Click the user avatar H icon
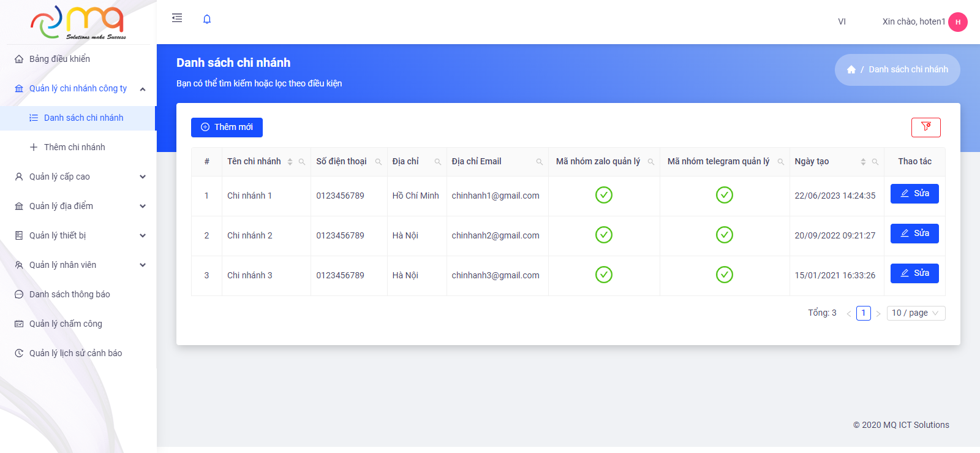 tap(957, 22)
